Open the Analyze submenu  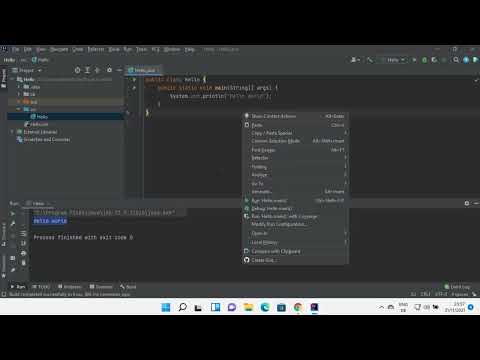[295, 175]
